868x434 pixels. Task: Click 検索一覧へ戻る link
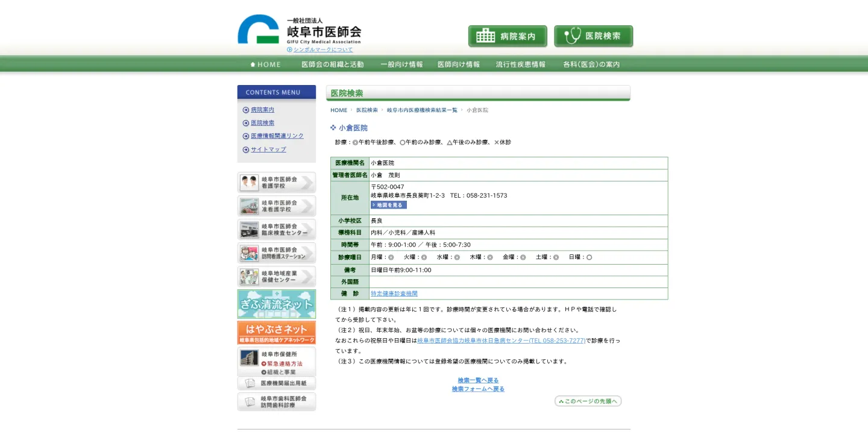coord(479,380)
